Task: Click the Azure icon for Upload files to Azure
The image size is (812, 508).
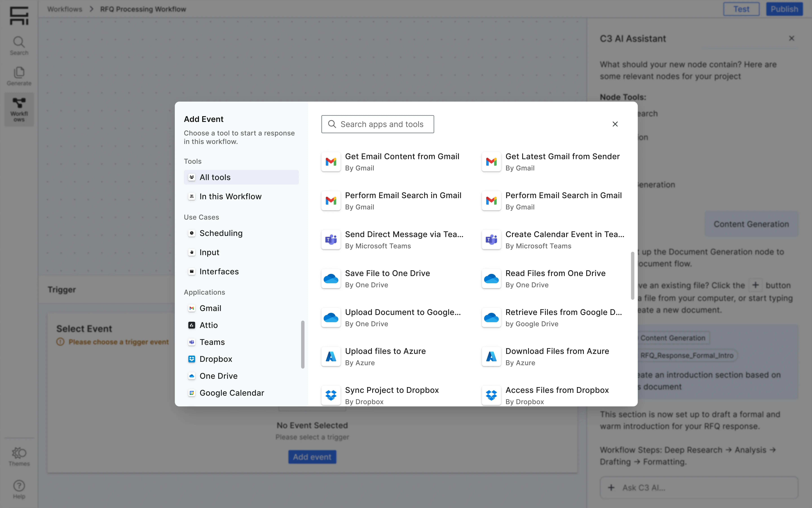Action: pyautogui.click(x=331, y=356)
